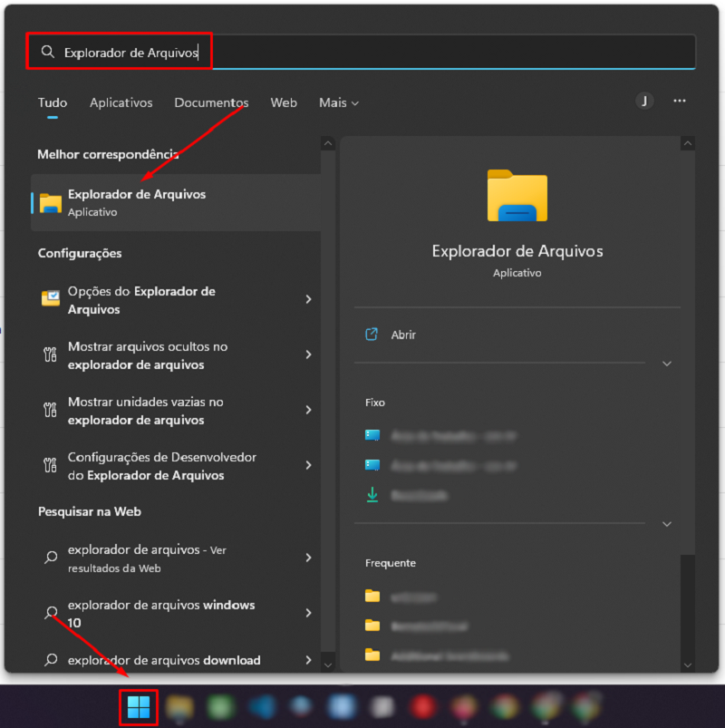
Task: Click icon beside Configurações de Desenvolvedor
Action: tap(50, 465)
